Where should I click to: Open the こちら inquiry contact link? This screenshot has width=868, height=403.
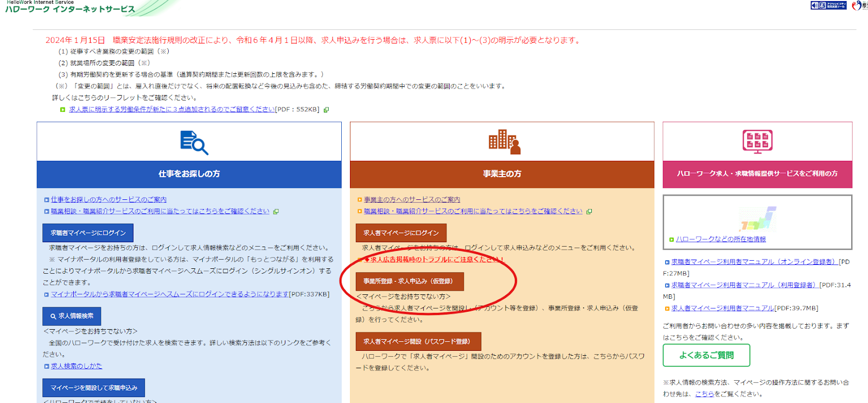coord(704,394)
